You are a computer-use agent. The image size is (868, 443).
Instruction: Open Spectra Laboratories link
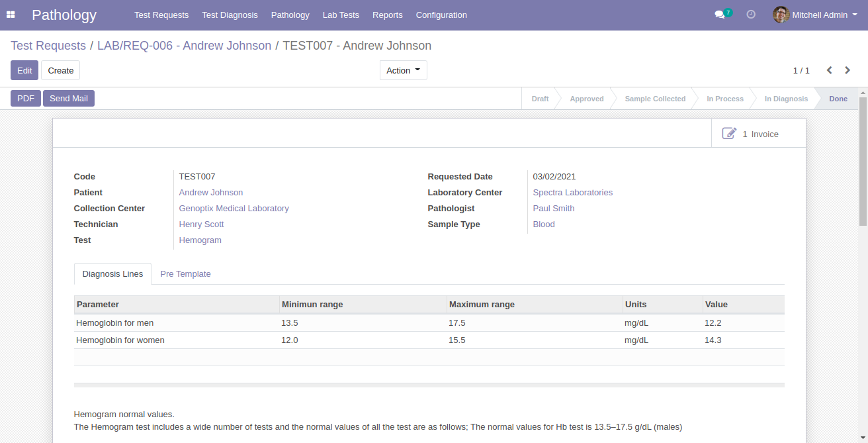click(572, 192)
